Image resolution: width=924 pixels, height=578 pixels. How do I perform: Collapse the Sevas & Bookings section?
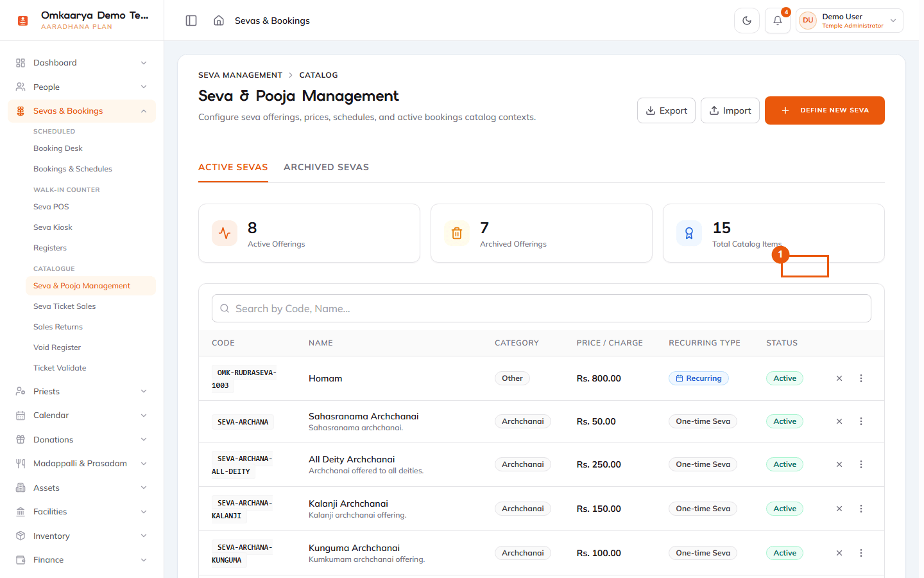(x=81, y=111)
